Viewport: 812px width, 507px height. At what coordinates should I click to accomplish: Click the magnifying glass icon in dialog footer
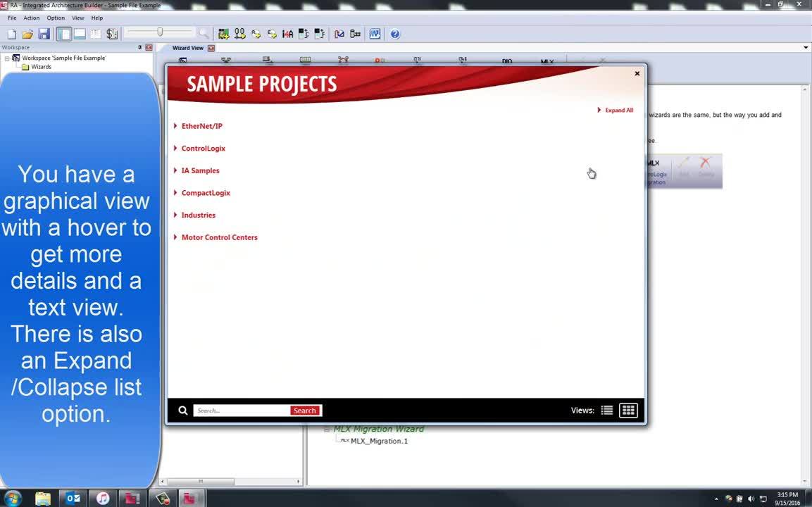coord(183,411)
